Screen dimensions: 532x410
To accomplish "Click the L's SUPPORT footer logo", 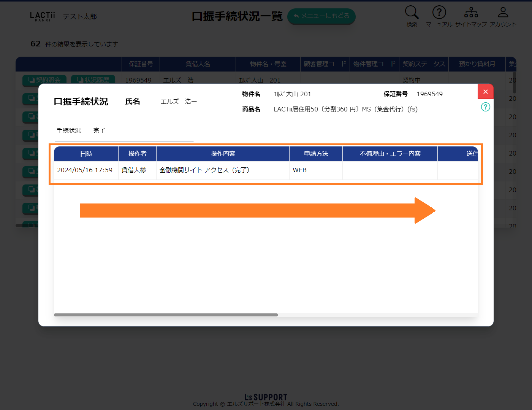I will click(x=266, y=397).
